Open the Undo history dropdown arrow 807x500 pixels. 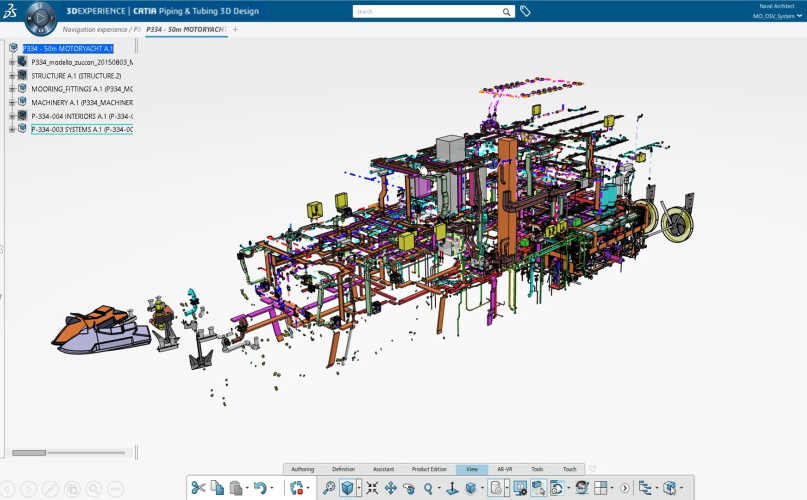[272, 489]
